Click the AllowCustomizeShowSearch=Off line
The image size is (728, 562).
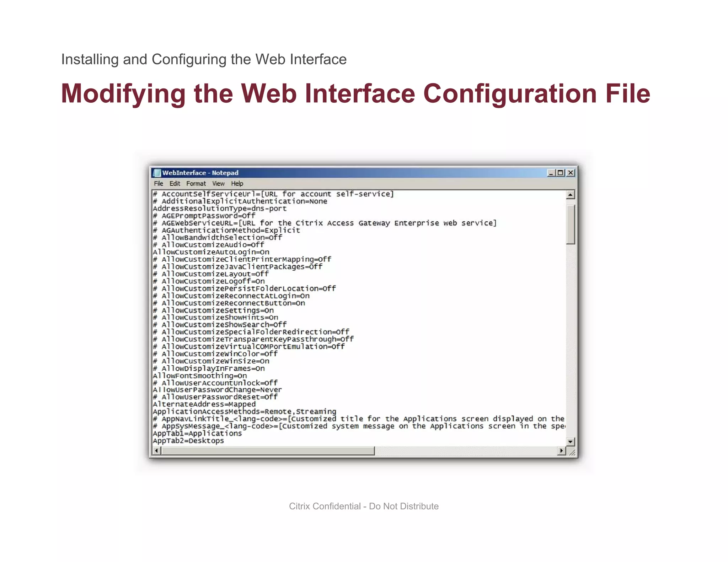pos(220,325)
